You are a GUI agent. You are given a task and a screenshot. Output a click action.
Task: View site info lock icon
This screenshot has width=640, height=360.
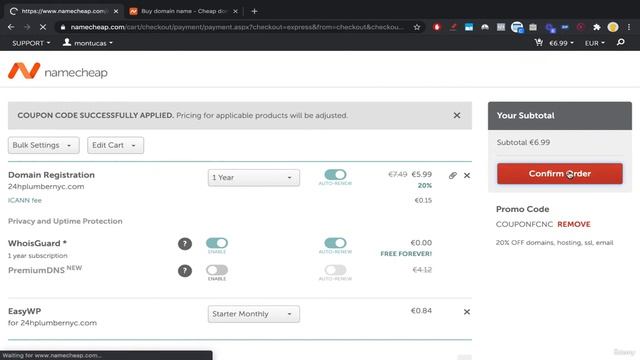62,27
